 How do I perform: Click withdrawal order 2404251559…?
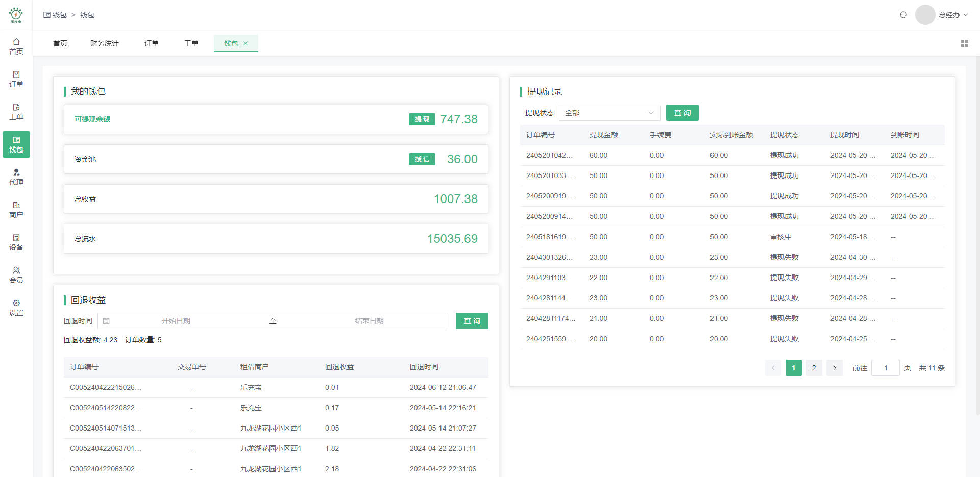549,339
